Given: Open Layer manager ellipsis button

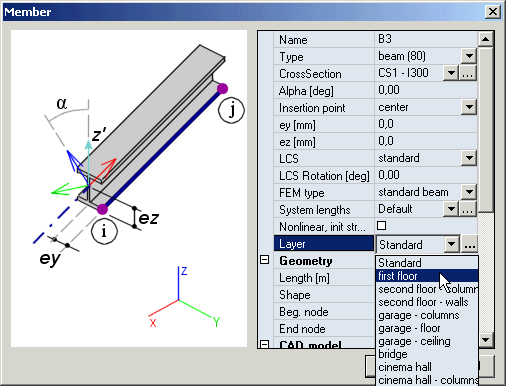Looking at the screenshot, I should pyautogui.click(x=470, y=245).
